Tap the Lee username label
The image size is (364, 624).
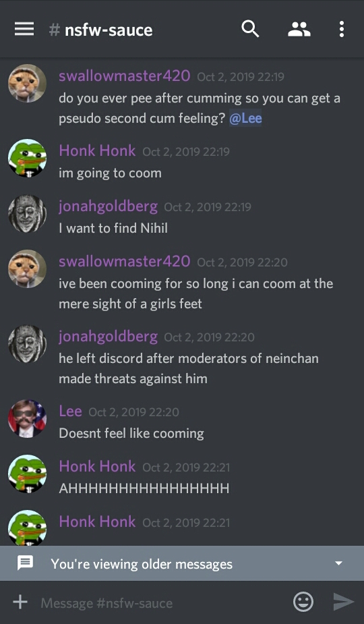click(70, 411)
